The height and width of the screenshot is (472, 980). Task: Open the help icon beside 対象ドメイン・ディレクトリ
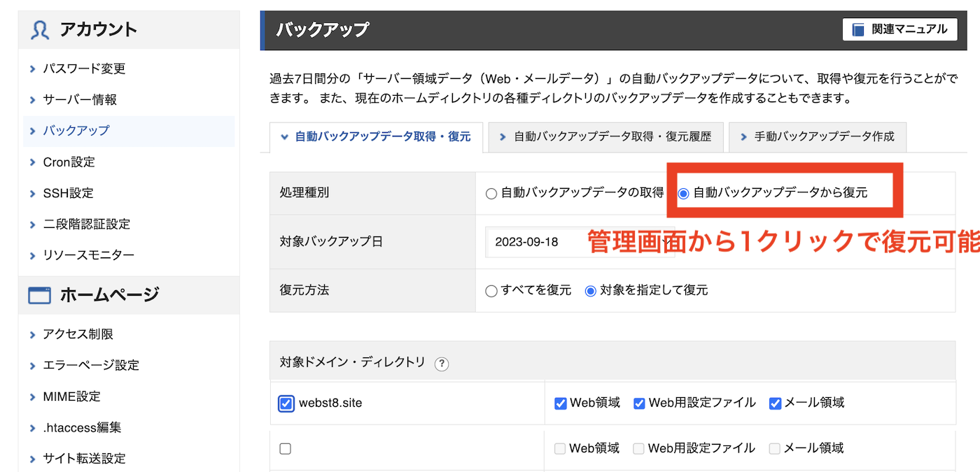point(442,364)
